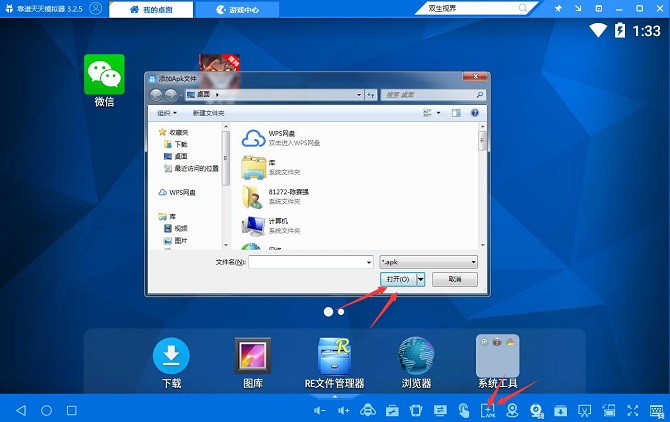Select WPS网盘 item in file list
Viewport: 670px width, 422px height.
(281, 138)
